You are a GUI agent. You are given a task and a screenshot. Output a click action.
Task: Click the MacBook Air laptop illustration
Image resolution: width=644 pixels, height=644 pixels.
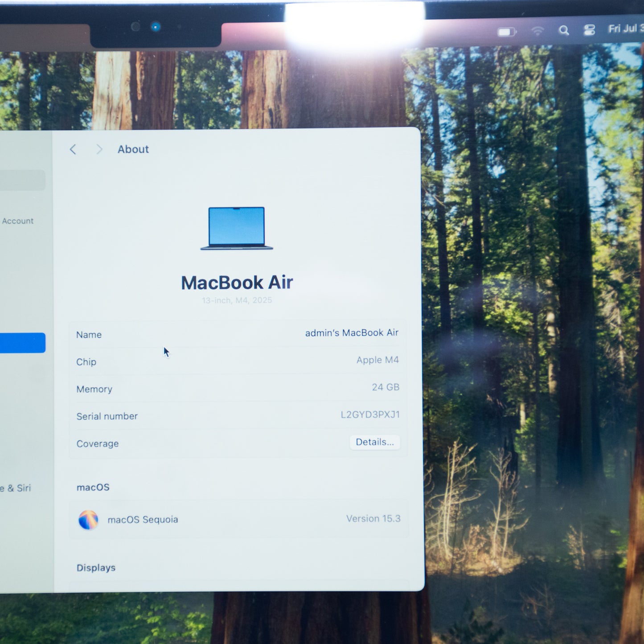tap(237, 228)
